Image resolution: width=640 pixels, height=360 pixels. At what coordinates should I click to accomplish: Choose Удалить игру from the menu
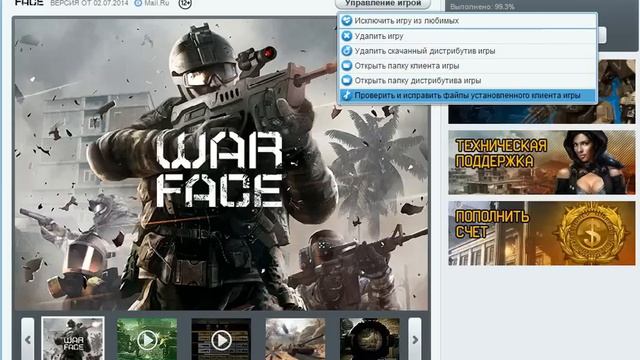click(x=468, y=36)
